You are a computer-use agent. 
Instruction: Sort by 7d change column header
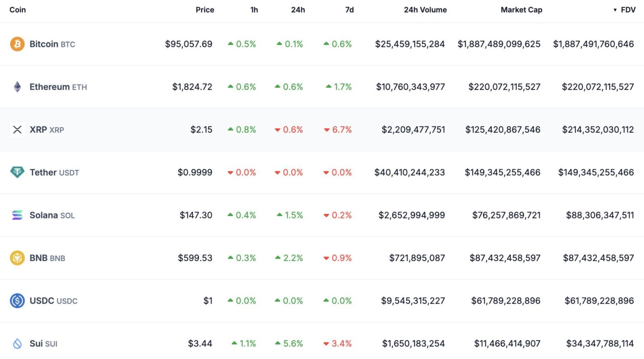[349, 10]
